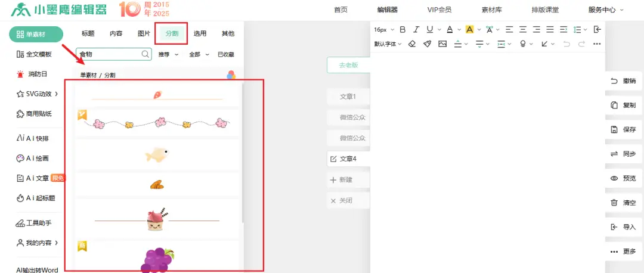The image size is (644, 273).
Task: Select the fish divider thumbnail
Action: click(x=157, y=154)
